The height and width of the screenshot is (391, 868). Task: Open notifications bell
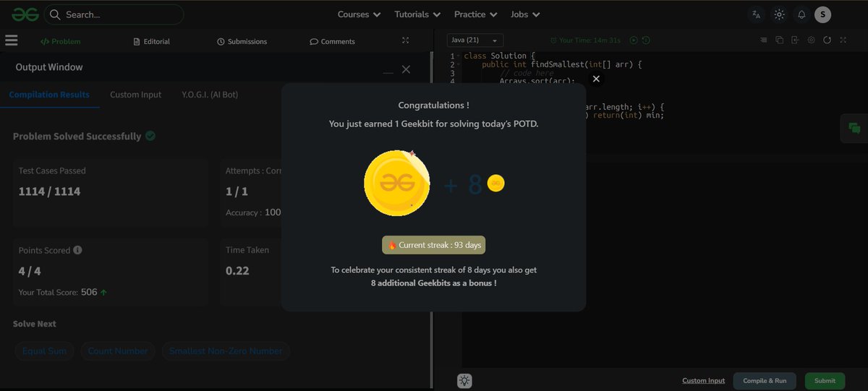click(801, 14)
